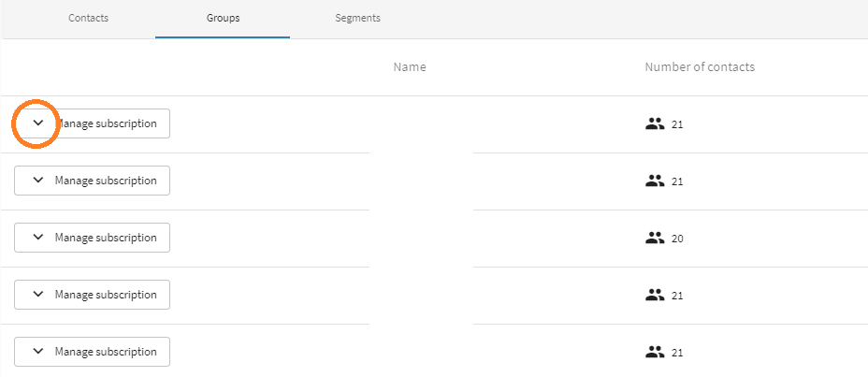The height and width of the screenshot is (377, 868).
Task: Click the contacts people icon in first row
Action: (x=655, y=123)
